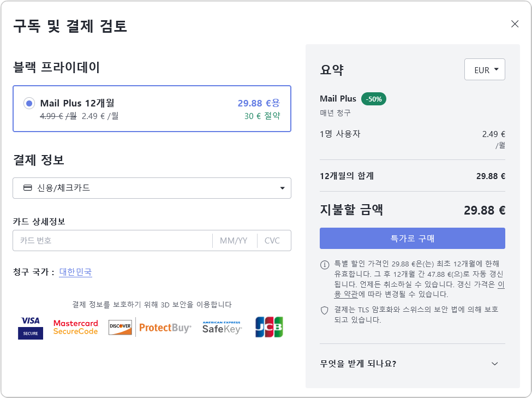Click the JCB card logo
The height and width of the screenshot is (398, 532).
269,328
